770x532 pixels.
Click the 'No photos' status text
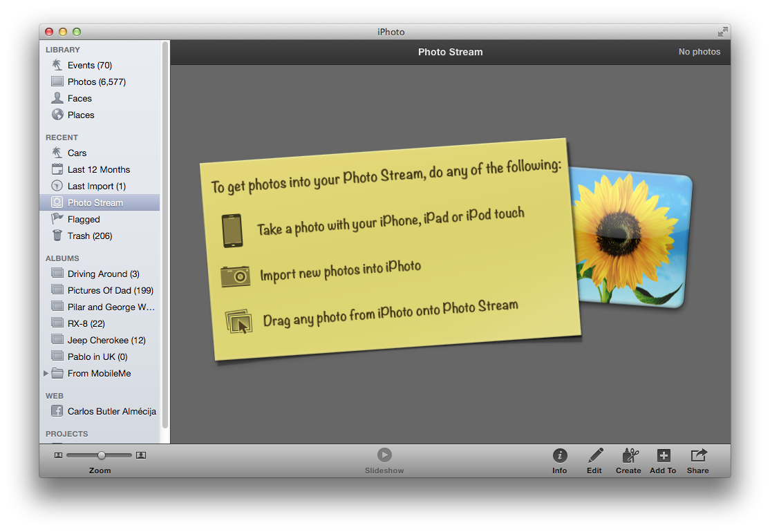(699, 52)
